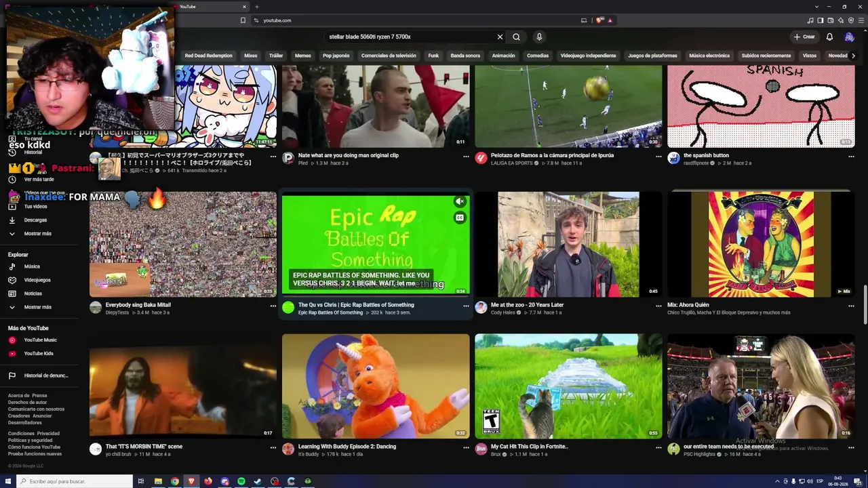Screen dimensions: 868x488
Task: Open a new browser tab
Action: click(257, 7)
